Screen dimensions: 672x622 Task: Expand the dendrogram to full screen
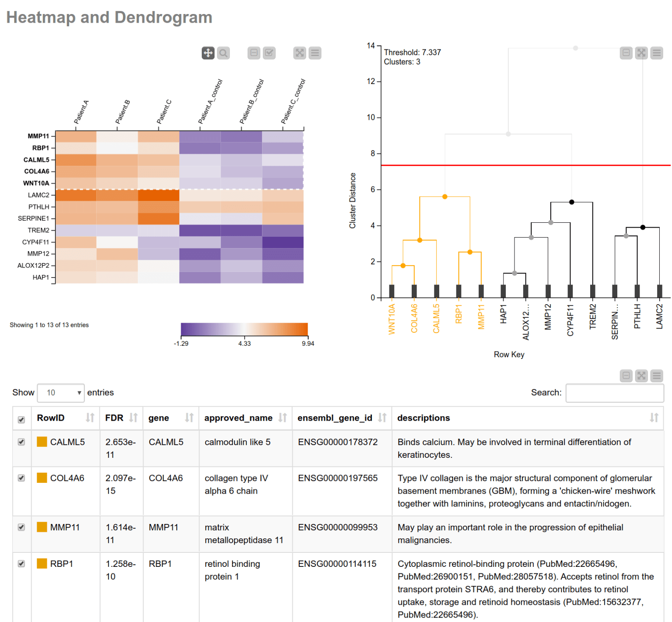point(641,53)
